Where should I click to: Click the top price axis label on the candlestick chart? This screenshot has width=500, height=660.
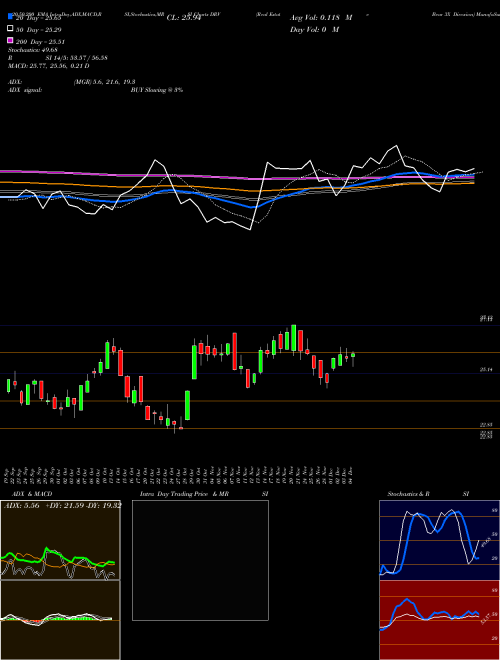(x=486, y=319)
